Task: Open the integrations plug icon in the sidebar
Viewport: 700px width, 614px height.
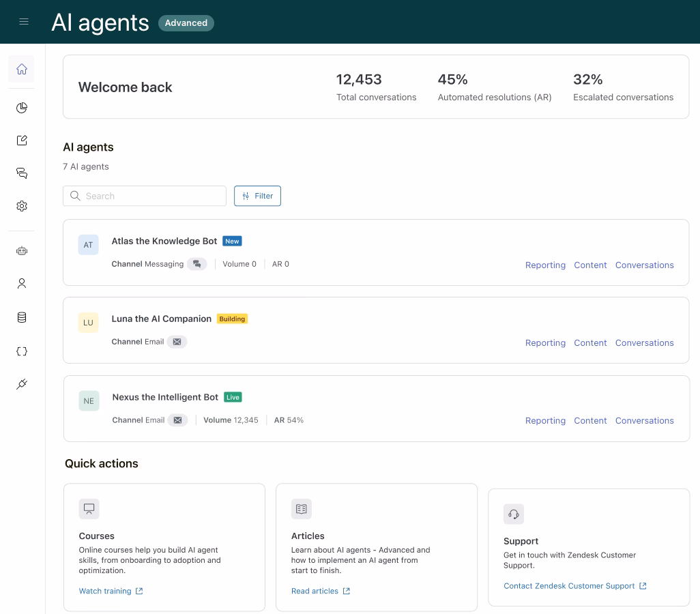Action: click(x=21, y=383)
